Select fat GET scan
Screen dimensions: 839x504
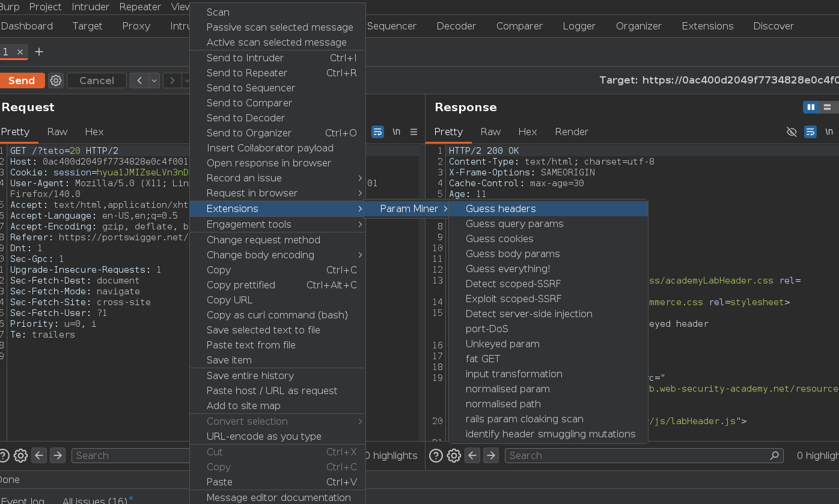548,359
